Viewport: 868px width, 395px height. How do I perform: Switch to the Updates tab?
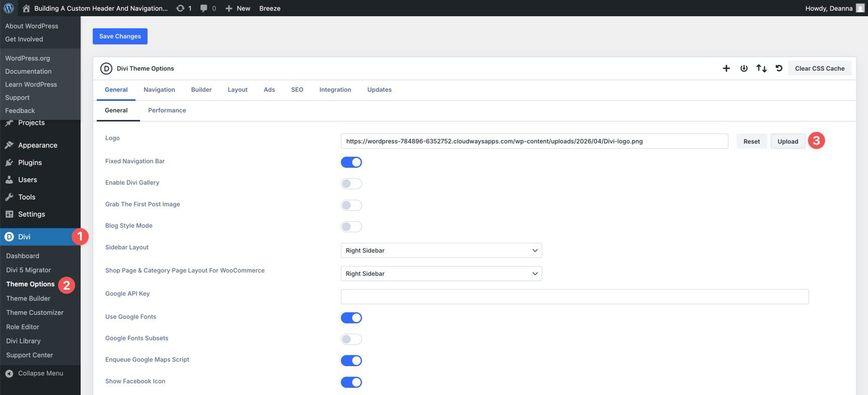380,90
